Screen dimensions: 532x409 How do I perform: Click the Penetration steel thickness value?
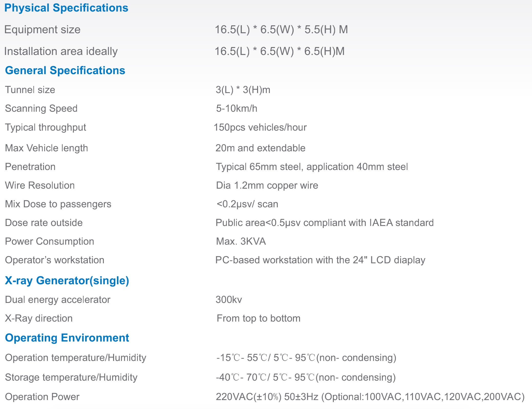click(312, 167)
